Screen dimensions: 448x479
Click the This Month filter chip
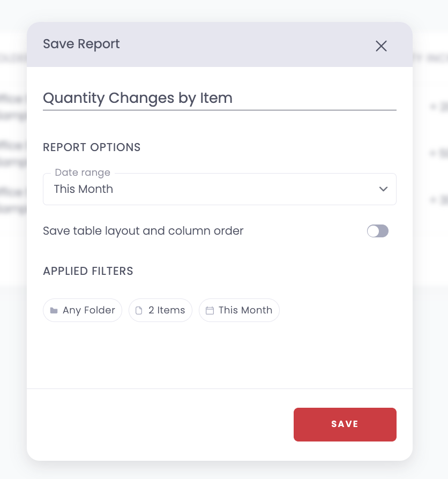[x=239, y=310]
